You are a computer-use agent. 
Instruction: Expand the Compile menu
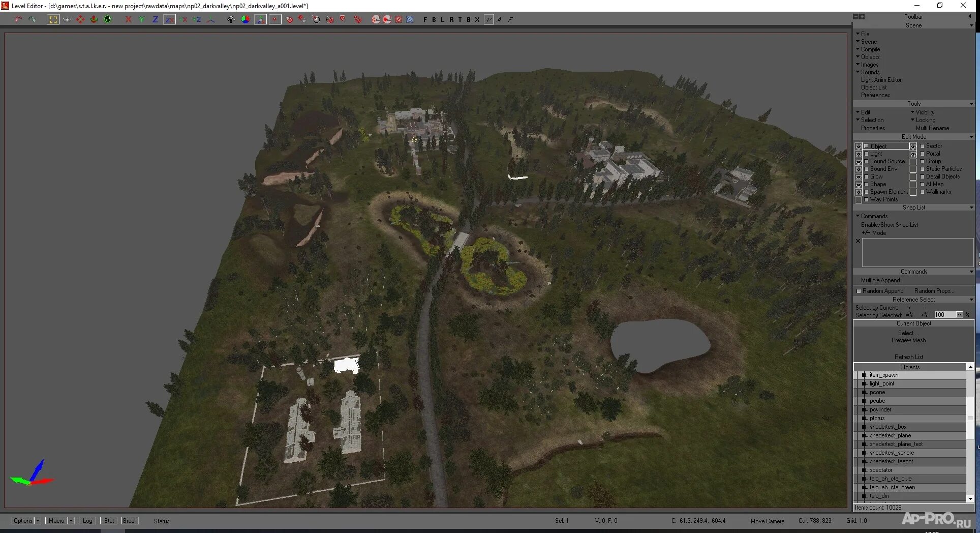coord(868,49)
